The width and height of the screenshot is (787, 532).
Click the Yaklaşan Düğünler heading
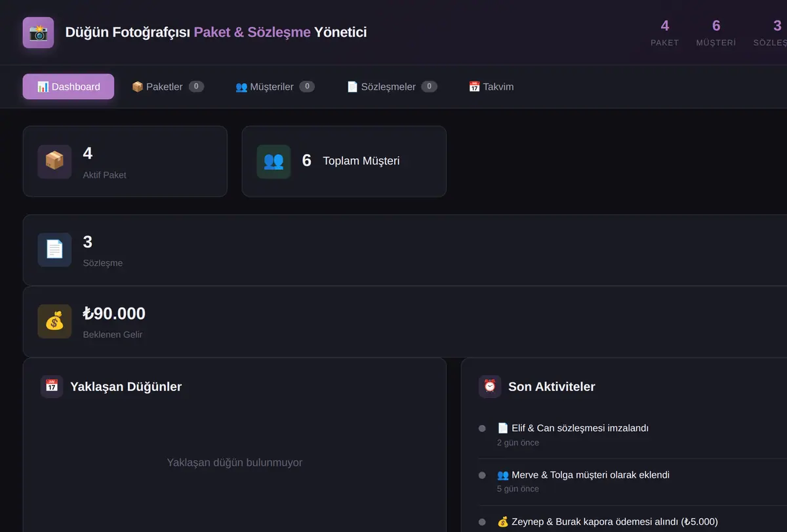[x=126, y=386]
